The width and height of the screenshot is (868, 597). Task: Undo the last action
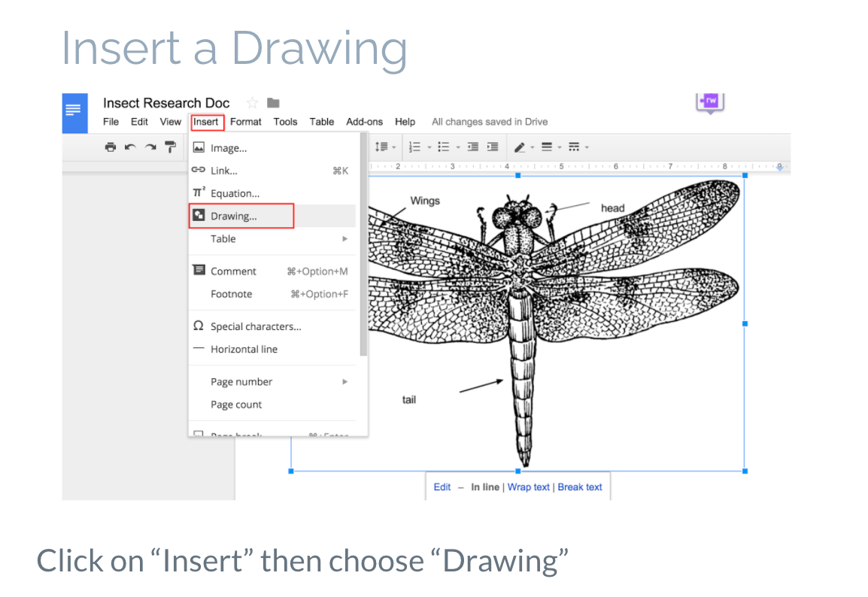click(x=129, y=147)
